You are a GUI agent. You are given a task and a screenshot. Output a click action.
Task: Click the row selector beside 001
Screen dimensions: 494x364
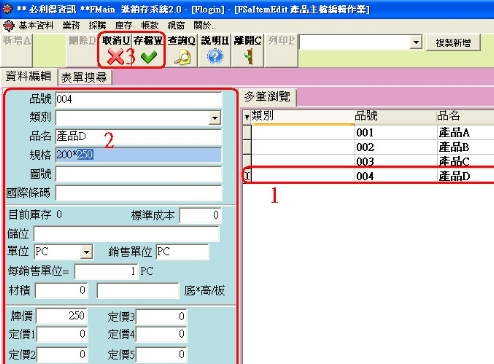(247, 132)
